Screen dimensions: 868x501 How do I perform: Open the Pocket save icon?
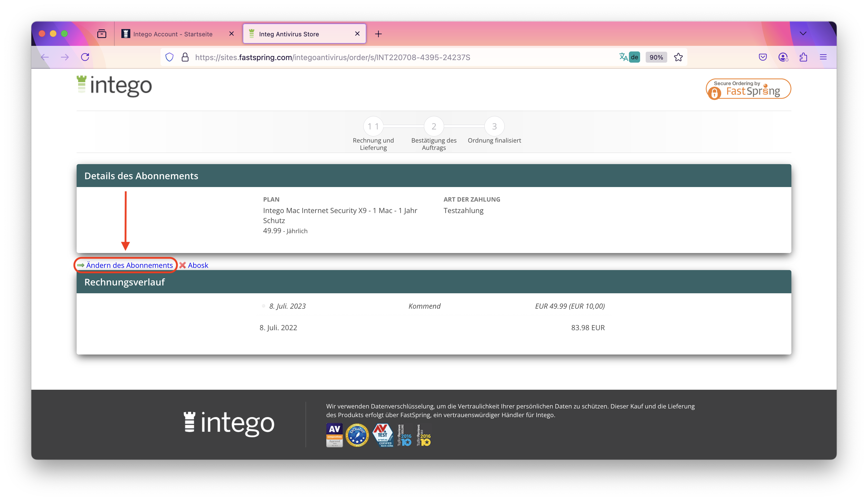tap(763, 57)
